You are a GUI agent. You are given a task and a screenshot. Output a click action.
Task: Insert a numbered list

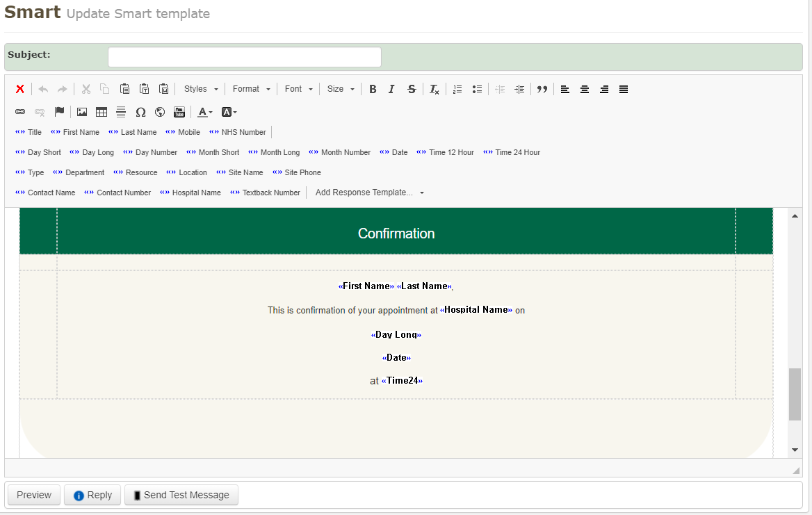(x=457, y=89)
